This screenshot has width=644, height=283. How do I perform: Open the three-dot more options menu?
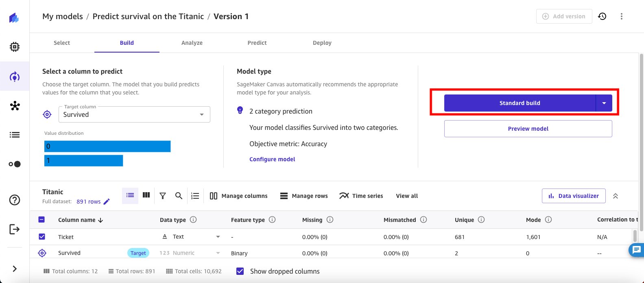click(x=621, y=16)
